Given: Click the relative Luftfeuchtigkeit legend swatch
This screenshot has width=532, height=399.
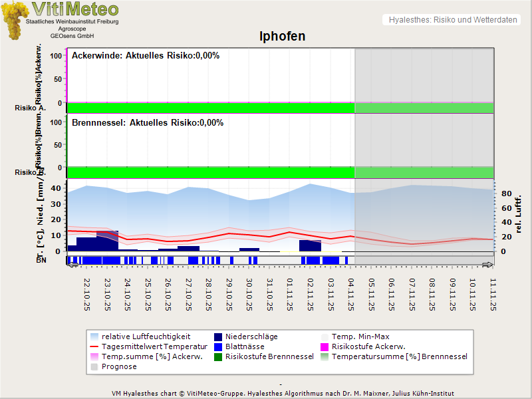Looking at the screenshot, I should pos(96,336).
